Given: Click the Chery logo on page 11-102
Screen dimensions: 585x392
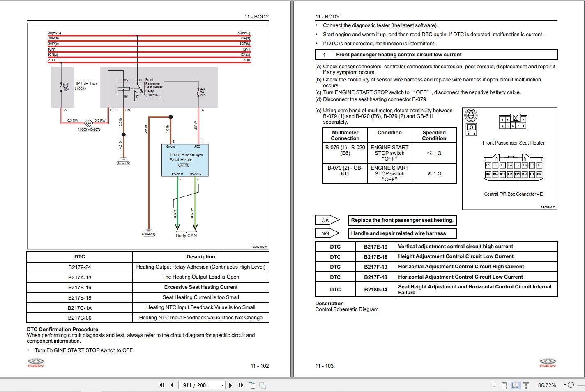Looking at the screenshot, I should point(35,363).
